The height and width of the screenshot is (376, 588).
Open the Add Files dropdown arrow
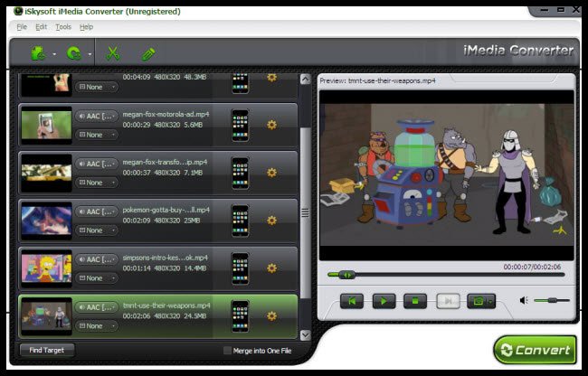pyautogui.click(x=55, y=54)
